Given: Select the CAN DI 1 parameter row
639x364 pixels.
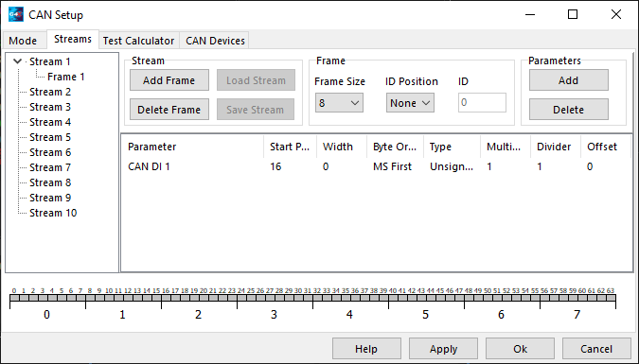Looking at the screenshot, I should tap(377, 166).
